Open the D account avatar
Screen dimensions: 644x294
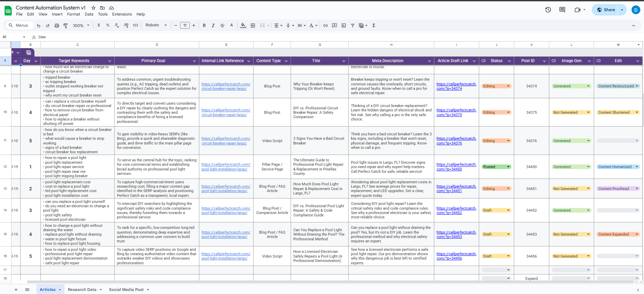point(636,10)
